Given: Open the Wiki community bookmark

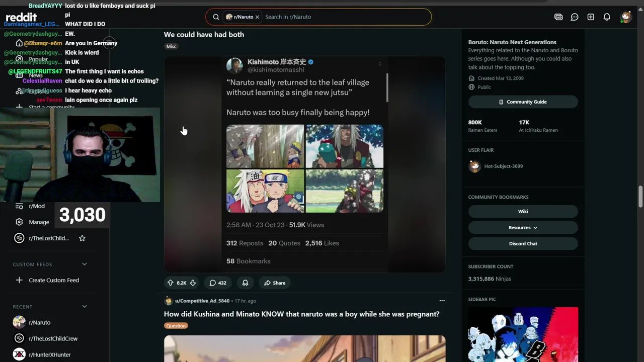Looking at the screenshot, I should 523,212.
